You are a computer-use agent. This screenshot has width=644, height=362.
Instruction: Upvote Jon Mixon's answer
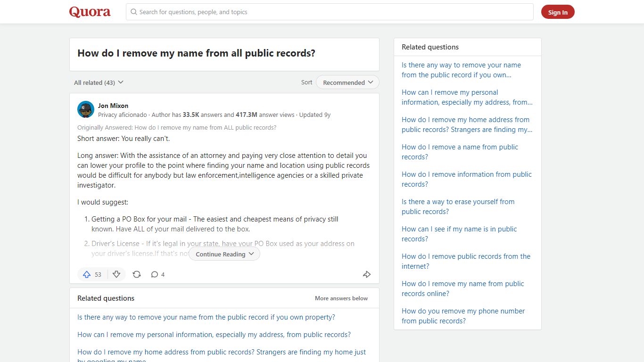point(87,274)
